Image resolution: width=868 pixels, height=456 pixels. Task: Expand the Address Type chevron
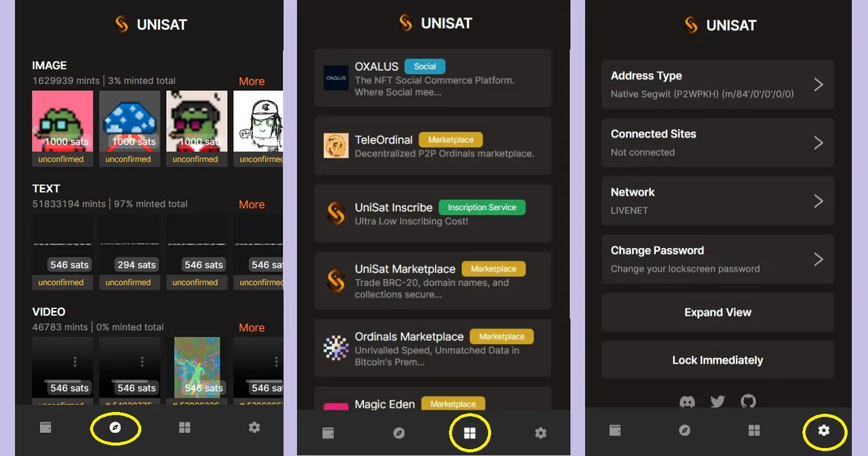pyautogui.click(x=818, y=85)
